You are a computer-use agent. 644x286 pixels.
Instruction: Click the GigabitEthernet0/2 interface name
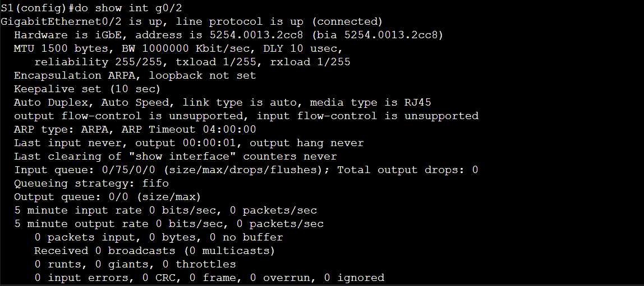(x=61, y=21)
